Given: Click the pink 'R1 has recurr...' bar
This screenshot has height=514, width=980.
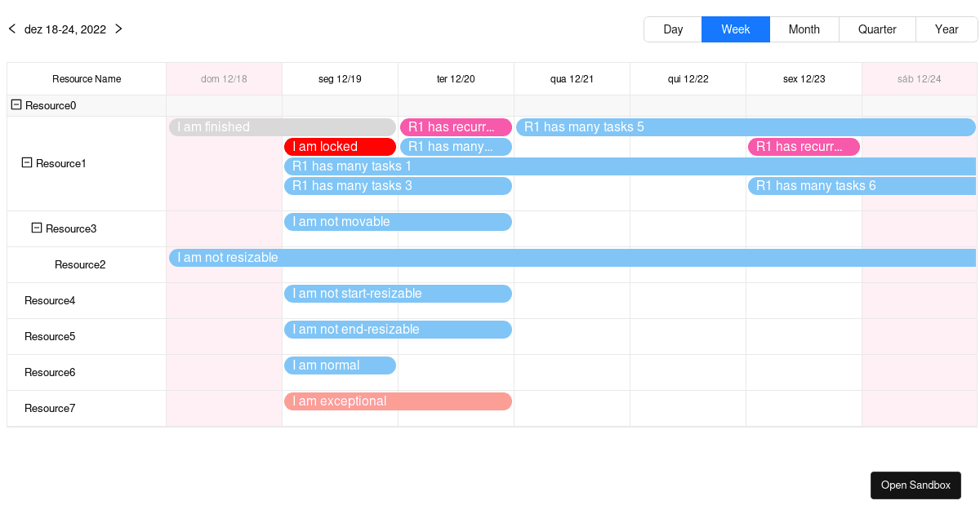Looking at the screenshot, I should point(455,127).
